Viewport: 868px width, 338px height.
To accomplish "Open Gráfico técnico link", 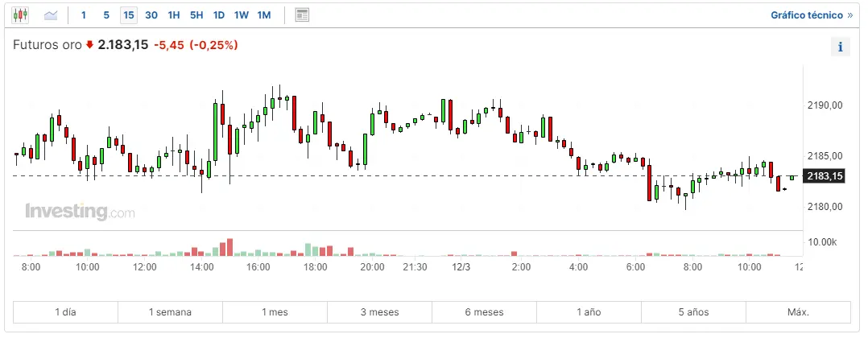I will point(811,15).
